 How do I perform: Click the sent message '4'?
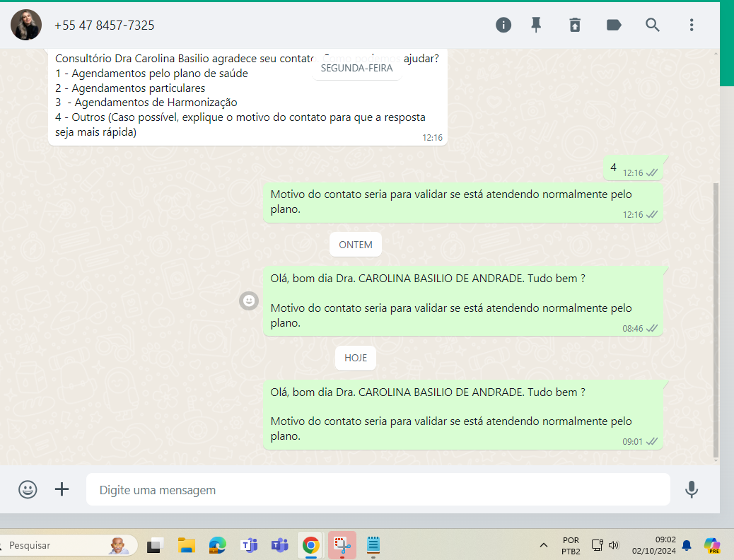coord(633,168)
